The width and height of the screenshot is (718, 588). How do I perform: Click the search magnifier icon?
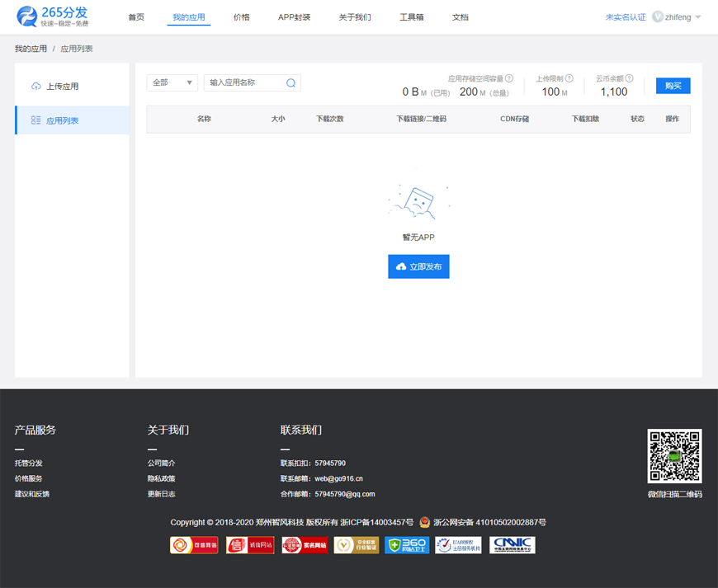tap(291, 83)
